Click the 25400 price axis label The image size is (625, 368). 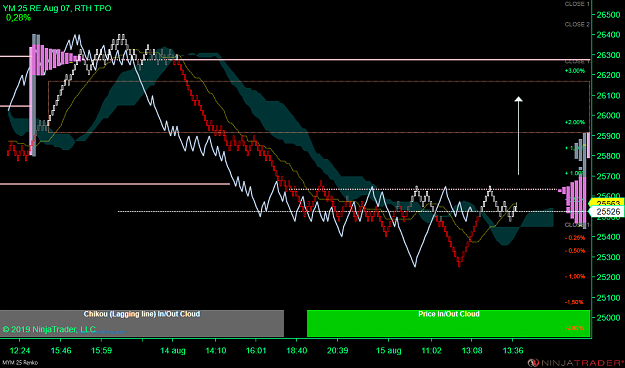coord(608,237)
